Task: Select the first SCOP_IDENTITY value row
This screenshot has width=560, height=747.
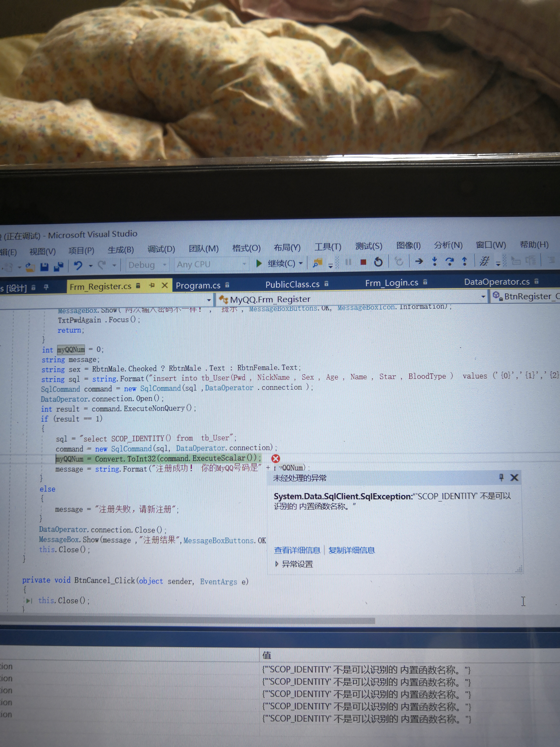Action: [x=366, y=669]
